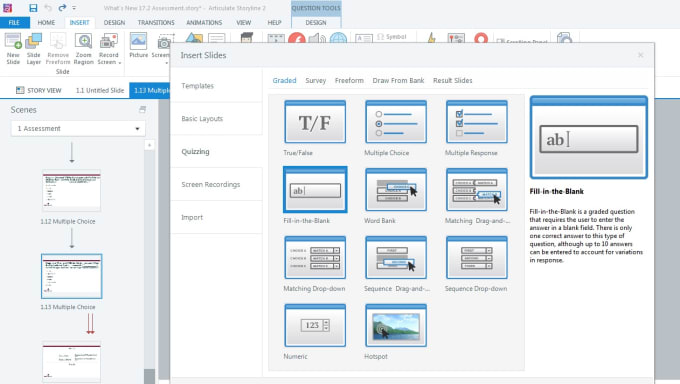This screenshot has height=384, width=680.
Task: Open the quick access toolbar customize arrow
Action: pos(74,8)
